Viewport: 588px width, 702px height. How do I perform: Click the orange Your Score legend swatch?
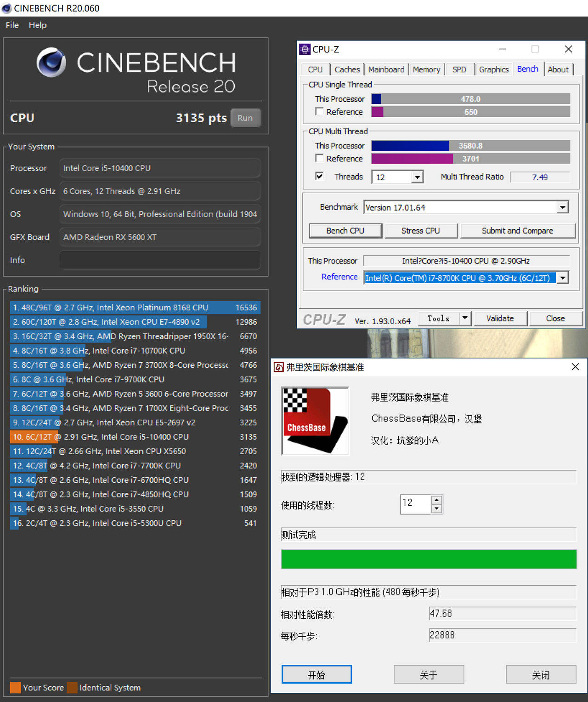tap(15, 687)
